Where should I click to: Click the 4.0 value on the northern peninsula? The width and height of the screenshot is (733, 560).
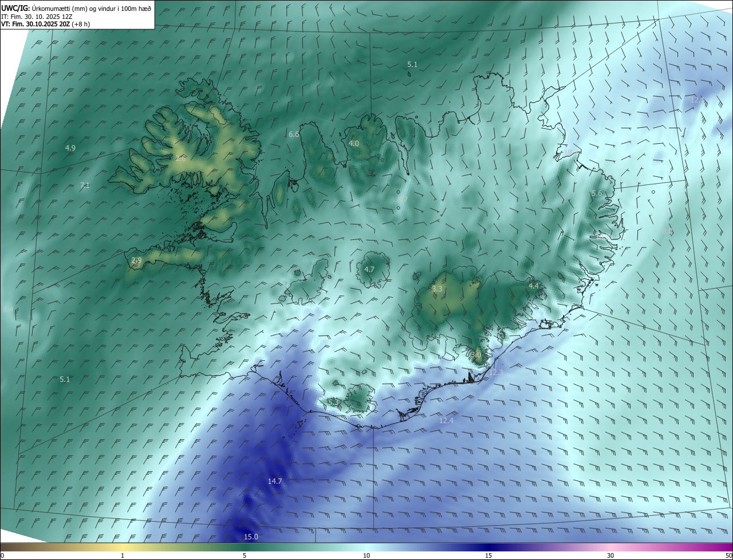[x=354, y=143]
